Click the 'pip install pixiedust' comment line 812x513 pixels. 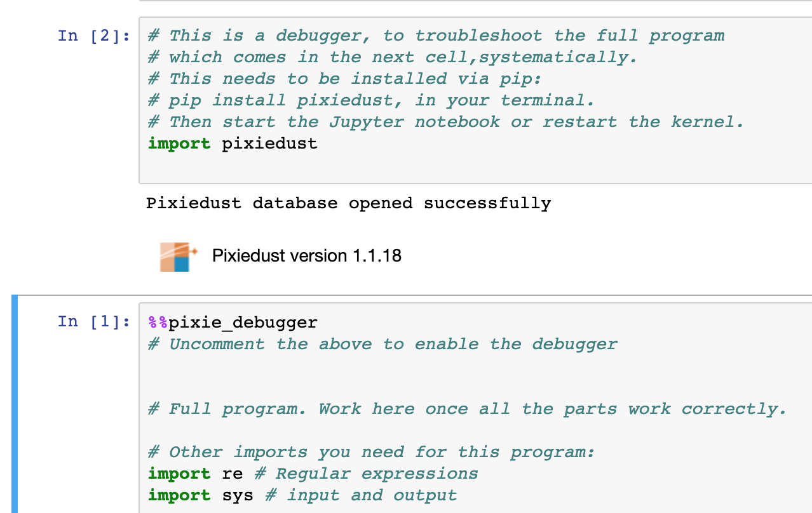(371, 100)
